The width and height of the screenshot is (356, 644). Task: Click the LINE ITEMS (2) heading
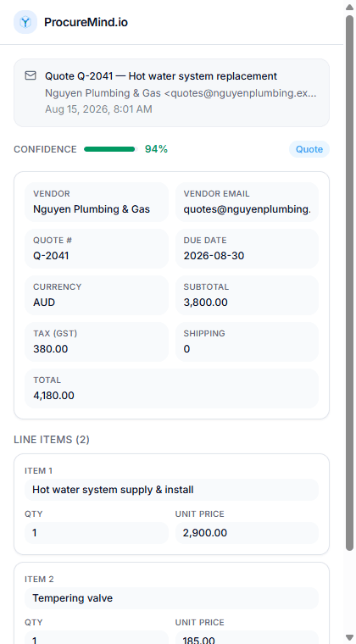[x=52, y=440]
